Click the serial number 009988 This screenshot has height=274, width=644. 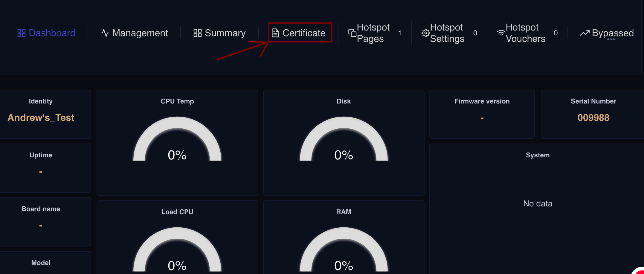pos(593,118)
